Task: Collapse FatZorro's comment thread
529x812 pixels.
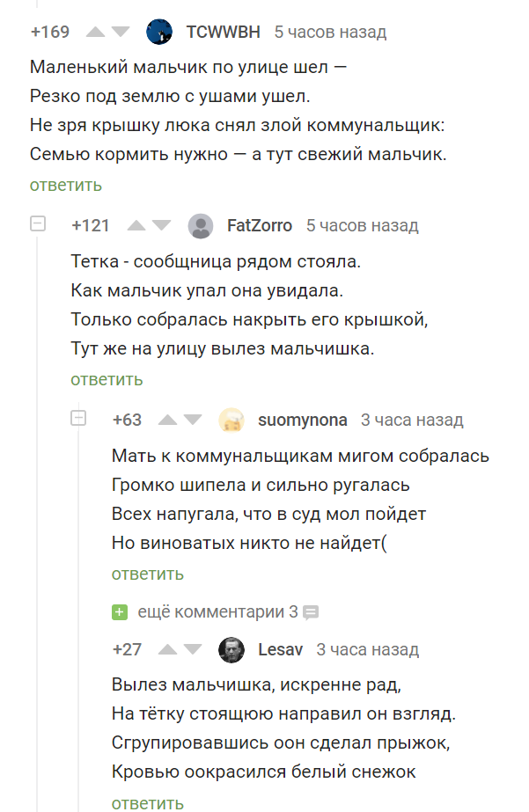Action: 37,223
